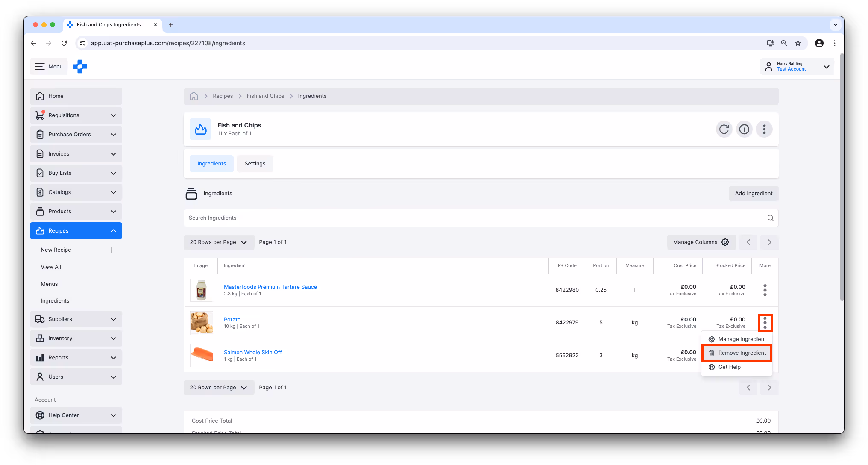Click the PurchasePlus logo
868x465 pixels.
[80, 67]
